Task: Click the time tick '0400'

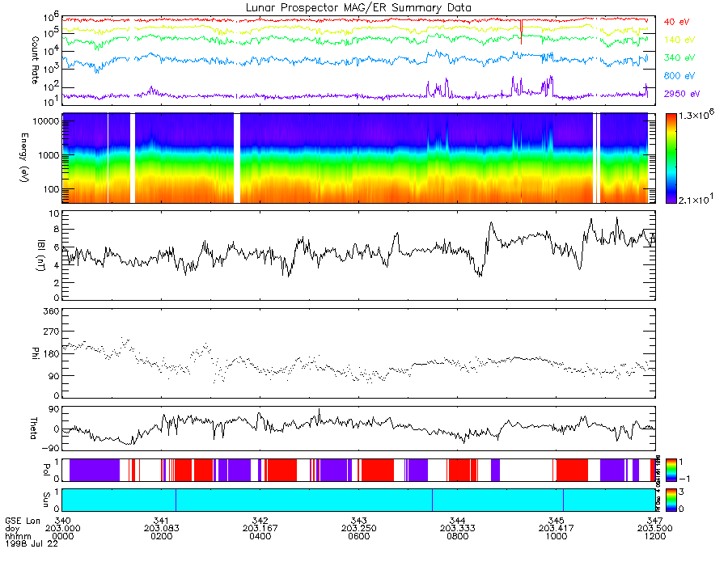Action: tap(260, 536)
